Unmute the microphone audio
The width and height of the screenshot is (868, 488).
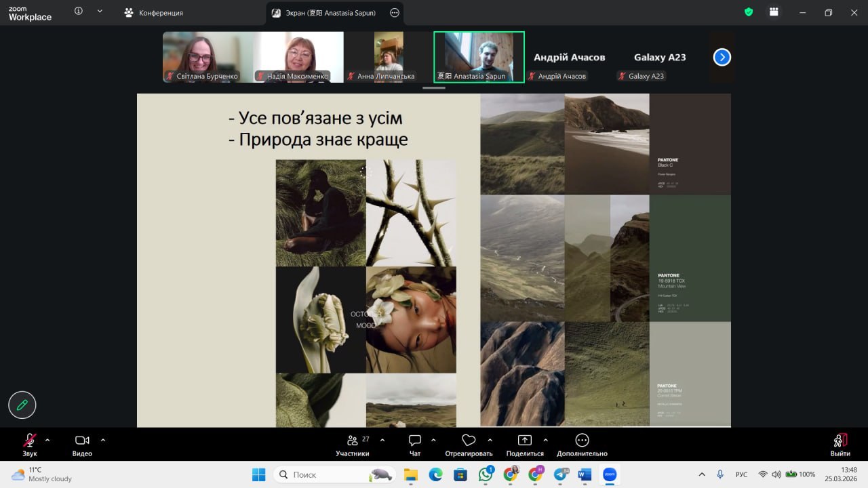coord(30,445)
